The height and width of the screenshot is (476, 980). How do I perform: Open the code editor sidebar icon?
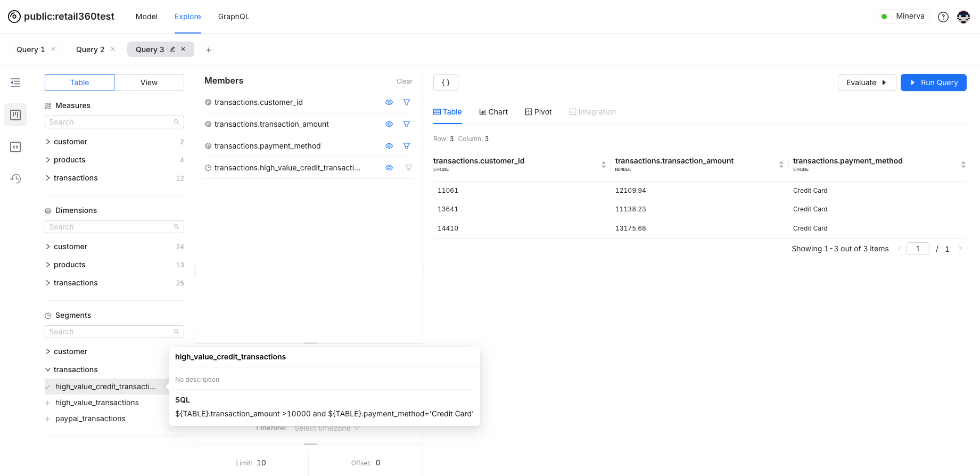pyautogui.click(x=15, y=147)
